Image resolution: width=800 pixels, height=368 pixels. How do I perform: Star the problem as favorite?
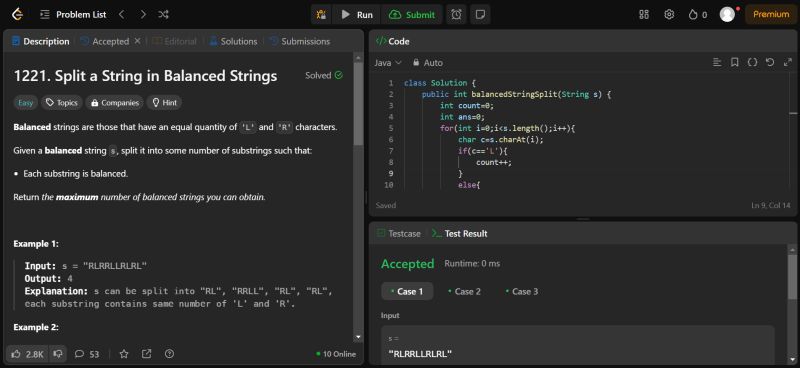click(x=123, y=354)
